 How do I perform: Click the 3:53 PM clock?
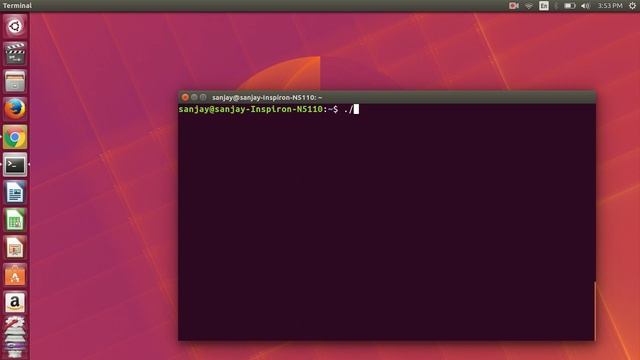pyautogui.click(x=610, y=6)
